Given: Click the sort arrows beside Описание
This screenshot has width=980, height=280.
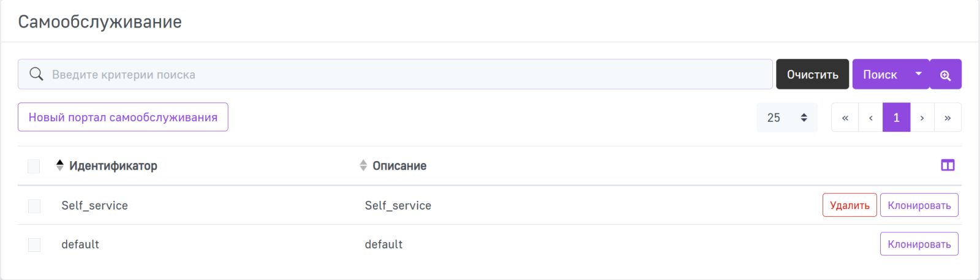Looking at the screenshot, I should click(363, 165).
